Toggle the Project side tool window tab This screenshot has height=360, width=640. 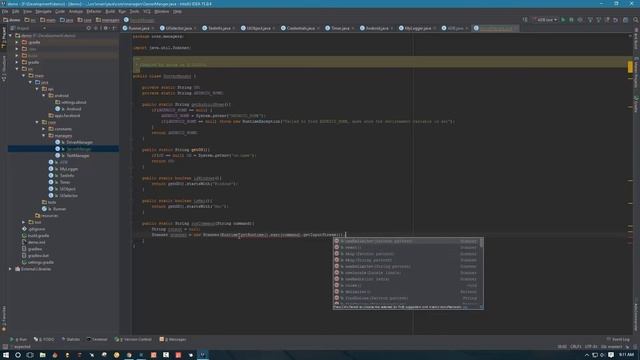click(4, 38)
